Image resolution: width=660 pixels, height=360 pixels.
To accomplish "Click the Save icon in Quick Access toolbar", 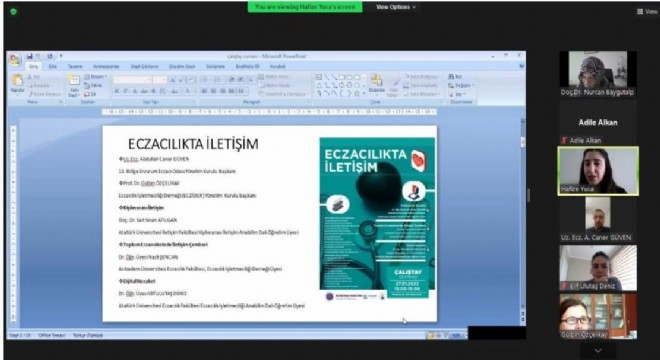I will pyautogui.click(x=29, y=56).
